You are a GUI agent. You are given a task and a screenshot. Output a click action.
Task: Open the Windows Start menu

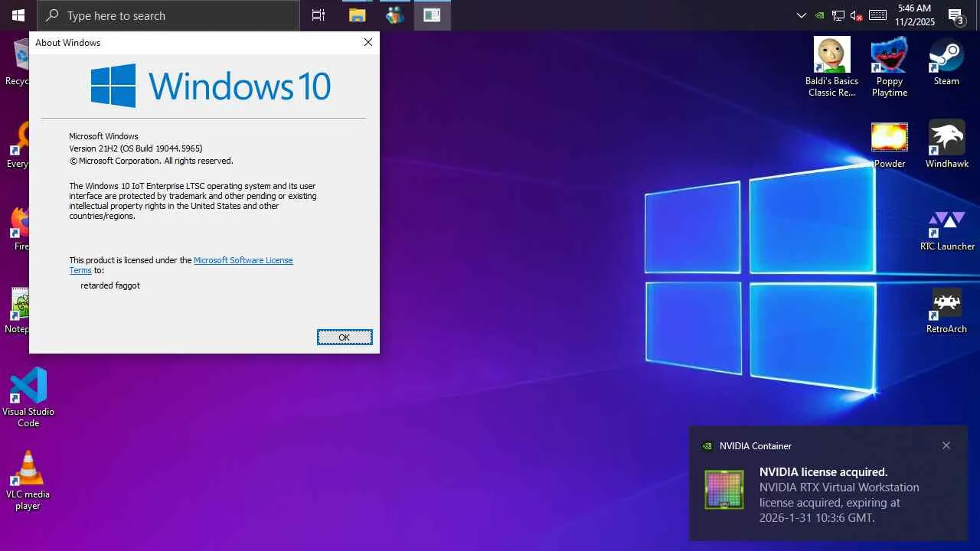coord(18,15)
